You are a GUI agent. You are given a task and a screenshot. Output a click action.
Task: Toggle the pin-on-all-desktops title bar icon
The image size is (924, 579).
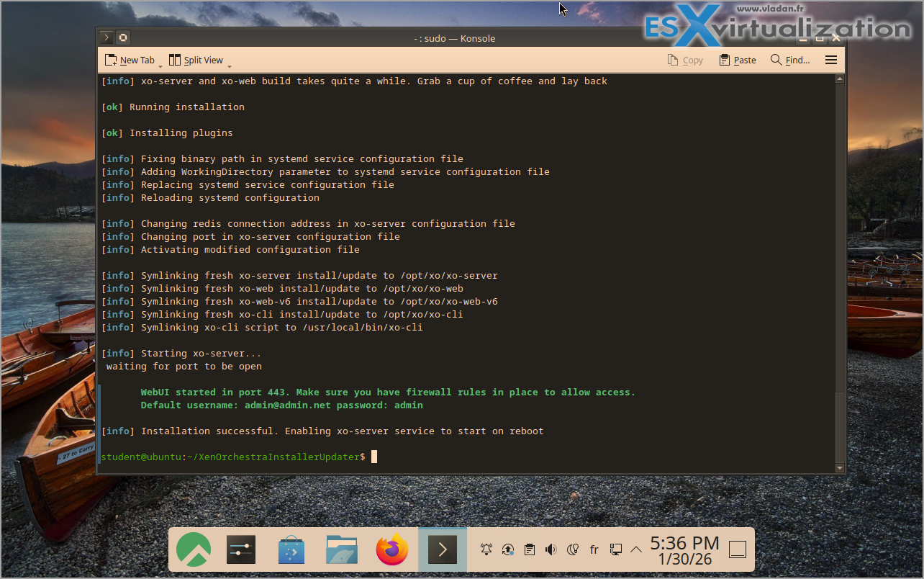coord(123,38)
